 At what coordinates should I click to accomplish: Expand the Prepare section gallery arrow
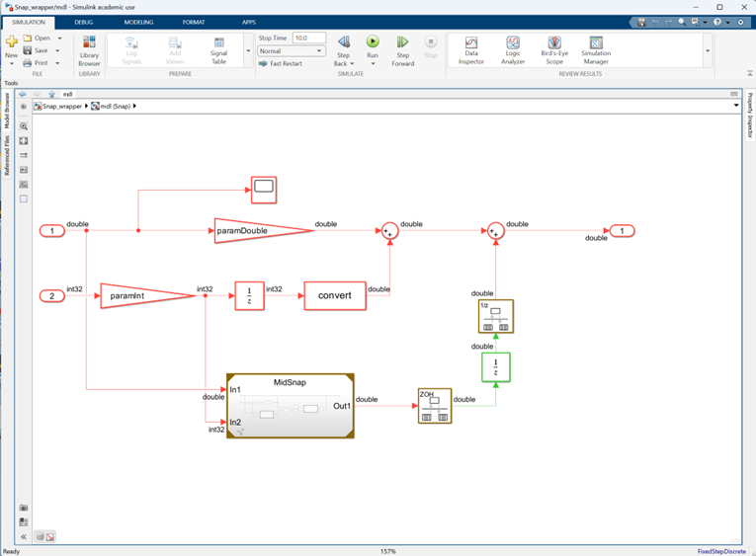(248, 50)
